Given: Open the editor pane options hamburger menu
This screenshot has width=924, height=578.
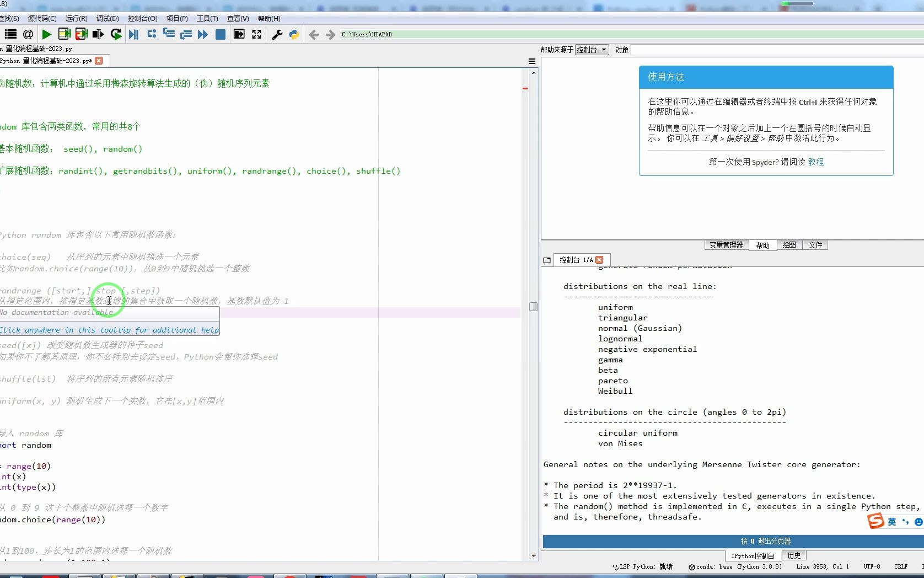Looking at the screenshot, I should pyautogui.click(x=531, y=61).
